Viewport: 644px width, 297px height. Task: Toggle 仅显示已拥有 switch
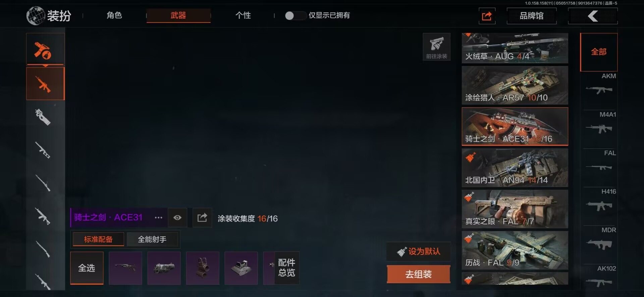[x=295, y=15]
